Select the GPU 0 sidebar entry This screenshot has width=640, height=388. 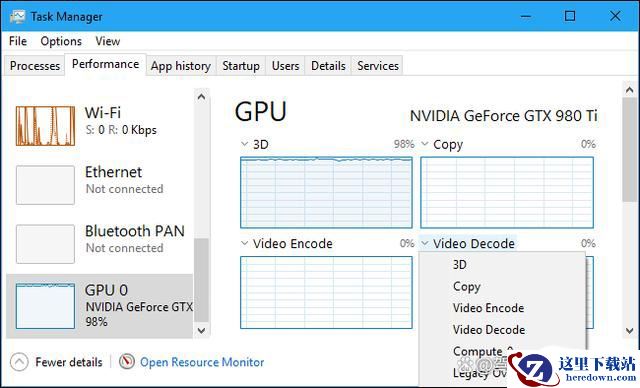[x=99, y=306]
